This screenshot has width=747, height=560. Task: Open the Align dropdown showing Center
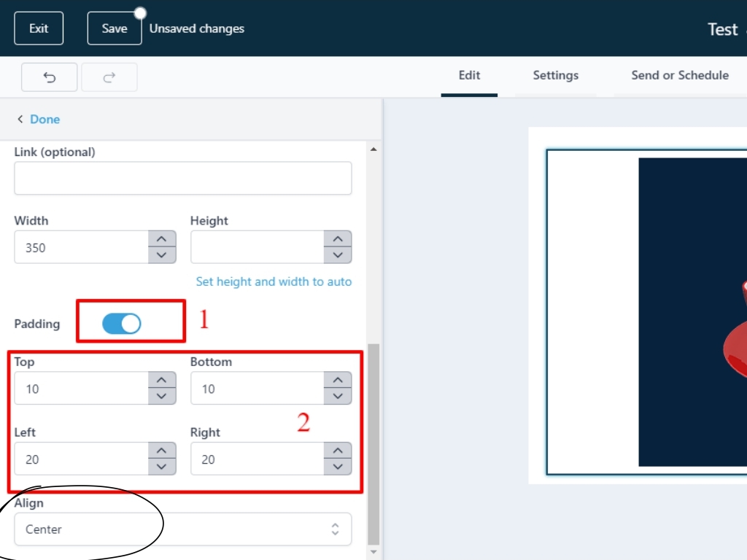pyautogui.click(x=183, y=529)
